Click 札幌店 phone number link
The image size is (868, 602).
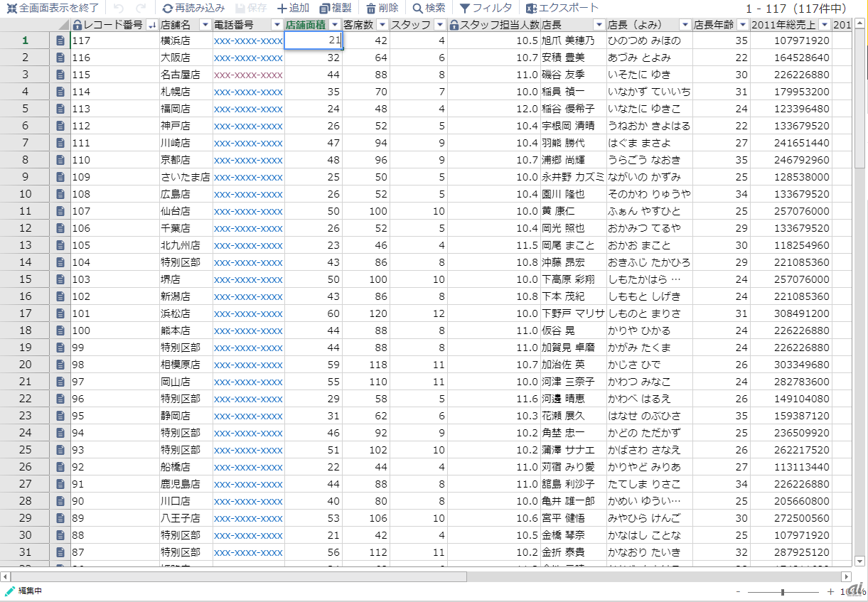click(248, 92)
